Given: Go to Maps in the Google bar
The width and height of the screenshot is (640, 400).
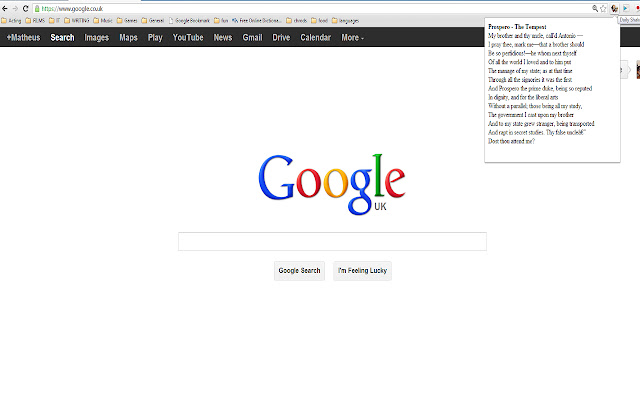Looking at the screenshot, I should (x=128, y=38).
